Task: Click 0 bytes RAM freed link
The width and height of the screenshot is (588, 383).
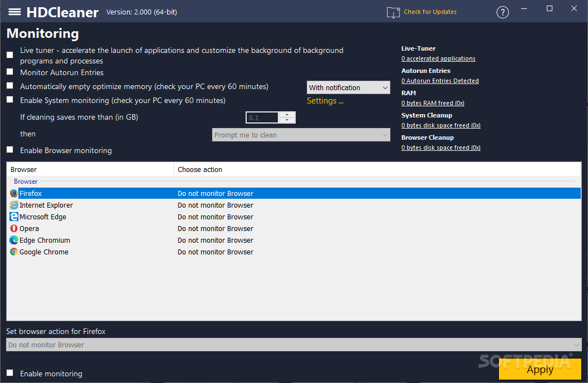Action: [433, 103]
